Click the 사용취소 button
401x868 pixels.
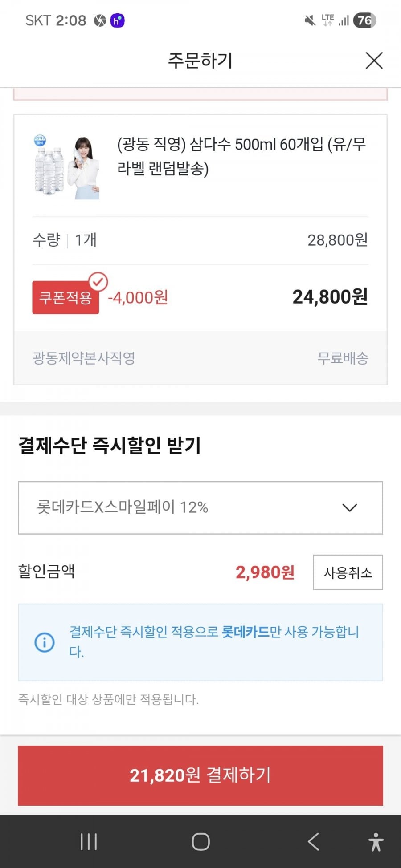coord(348,572)
